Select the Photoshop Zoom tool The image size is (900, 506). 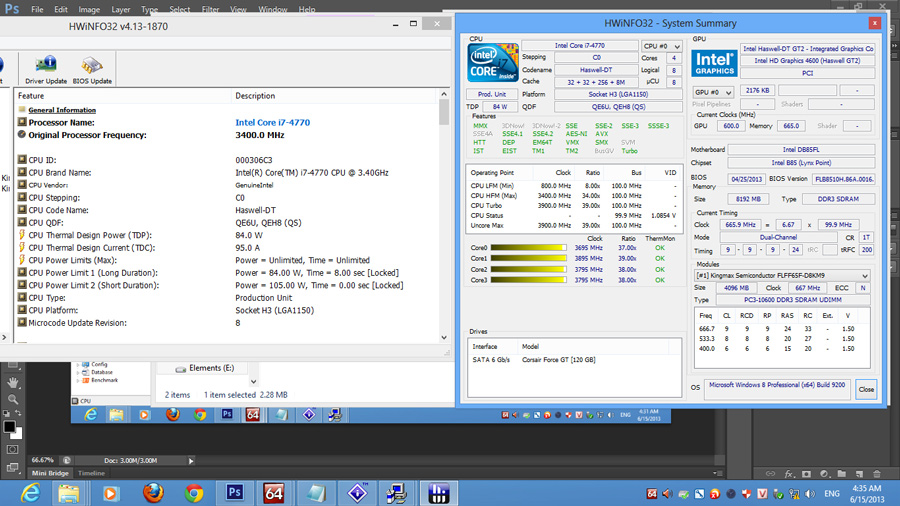pos(13,400)
